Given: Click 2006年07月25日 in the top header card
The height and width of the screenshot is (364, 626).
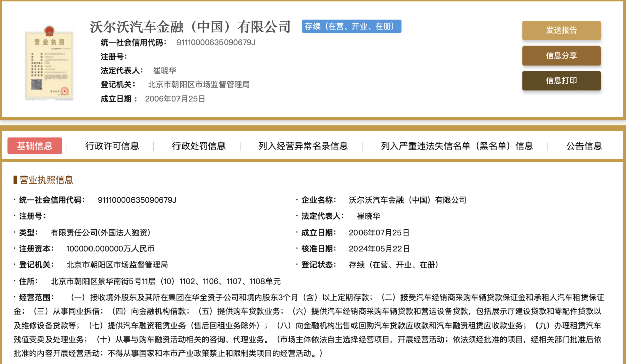Looking at the screenshot, I should (175, 99).
